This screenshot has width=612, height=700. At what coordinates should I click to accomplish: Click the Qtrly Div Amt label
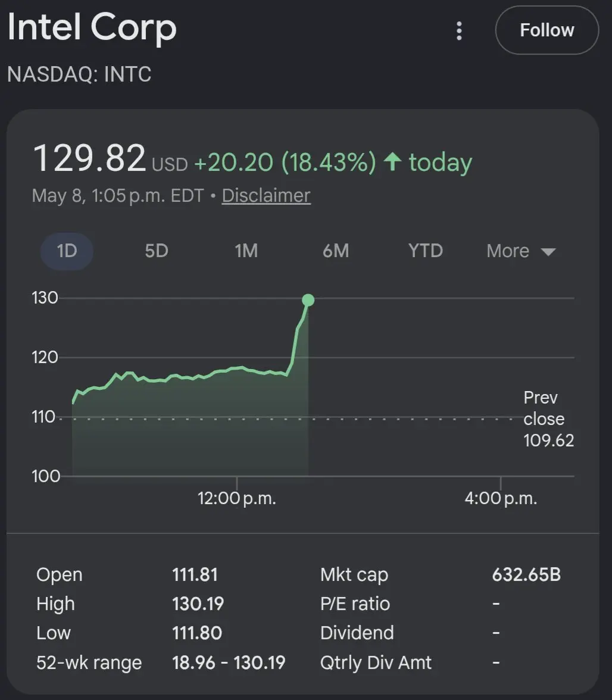click(376, 663)
